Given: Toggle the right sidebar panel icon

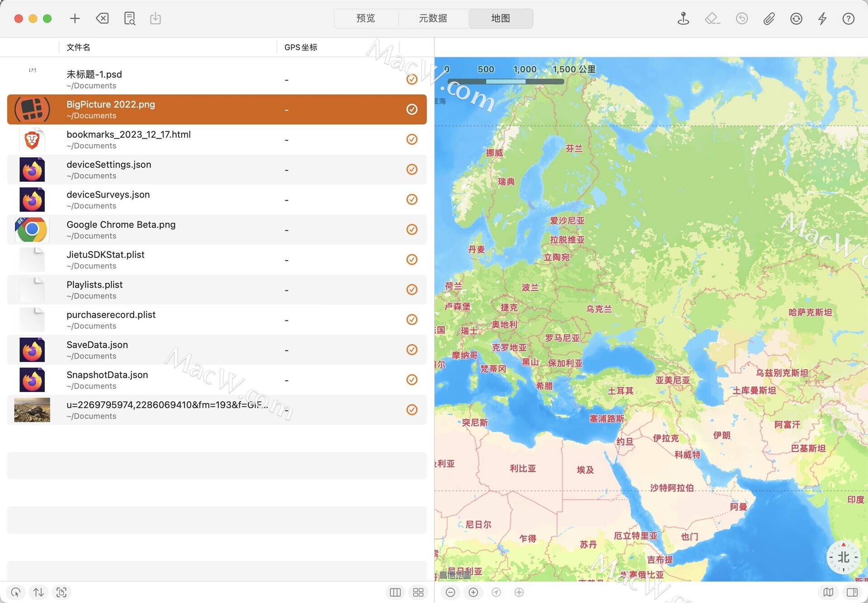Looking at the screenshot, I should tap(852, 592).
